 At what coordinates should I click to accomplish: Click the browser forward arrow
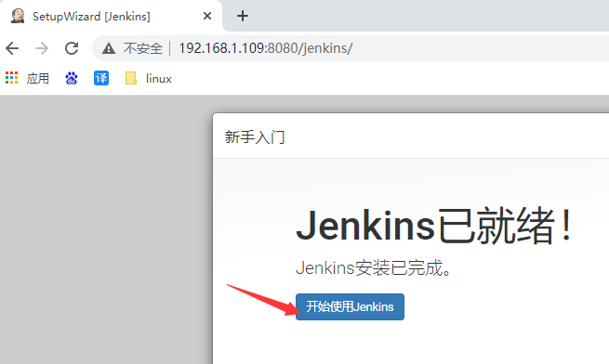[42, 48]
